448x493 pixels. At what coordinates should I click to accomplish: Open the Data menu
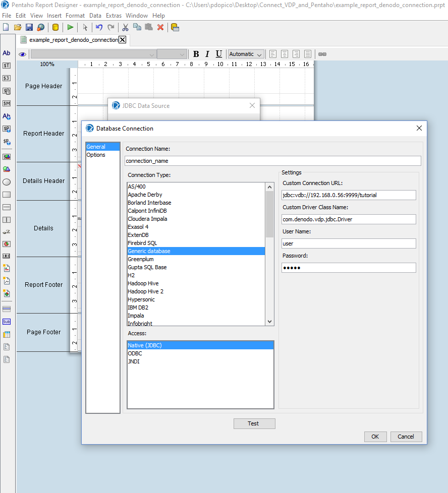click(95, 16)
